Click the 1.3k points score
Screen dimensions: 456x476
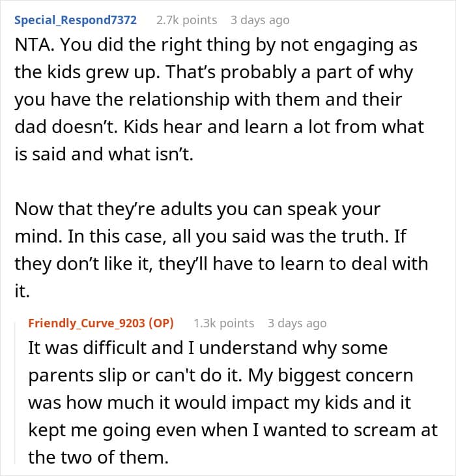(x=223, y=323)
